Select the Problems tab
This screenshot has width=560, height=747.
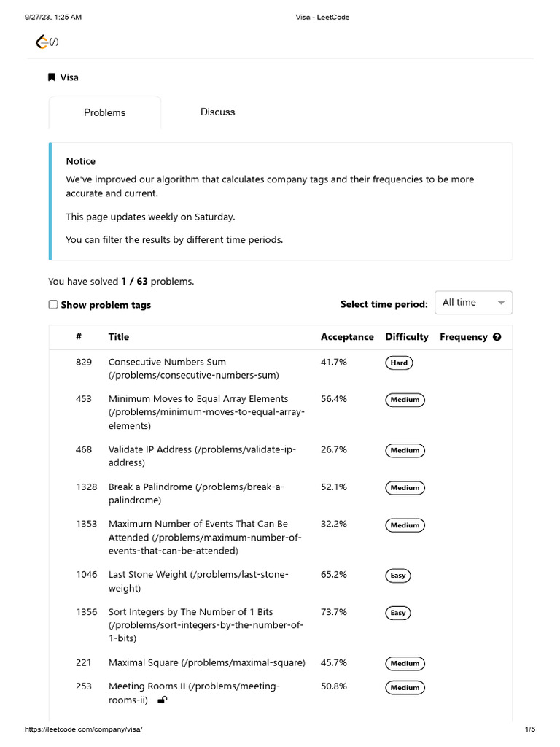tap(104, 113)
